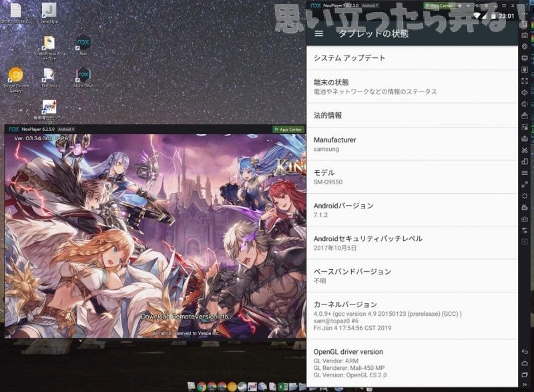This screenshot has width=534, height=392.
Task: Click the screenshot camera icon in Nox sidebar
Action: pos(525,35)
